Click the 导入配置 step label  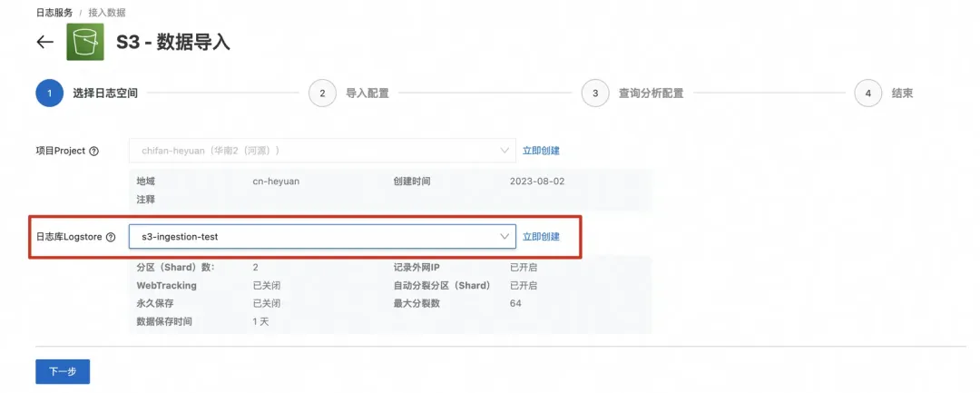click(367, 93)
